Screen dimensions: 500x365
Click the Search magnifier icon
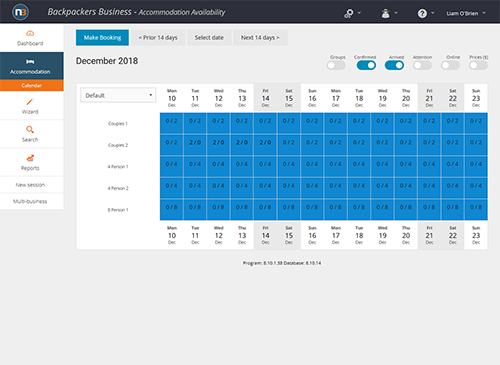click(30, 130)
